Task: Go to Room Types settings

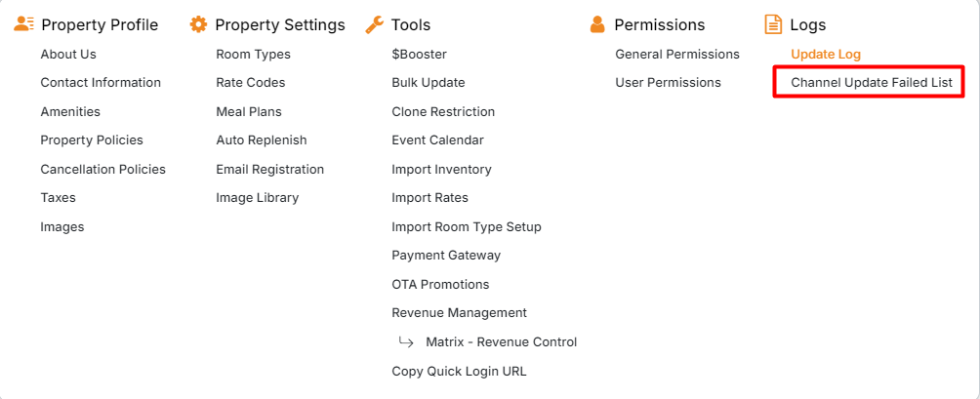Action: point(253,55)
